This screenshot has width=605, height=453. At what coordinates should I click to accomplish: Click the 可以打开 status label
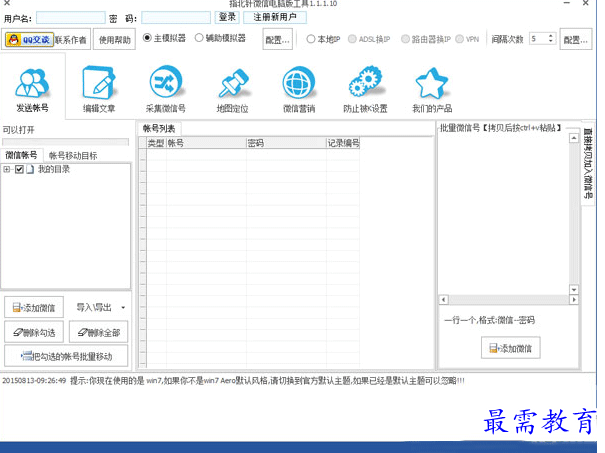[19, 130]
